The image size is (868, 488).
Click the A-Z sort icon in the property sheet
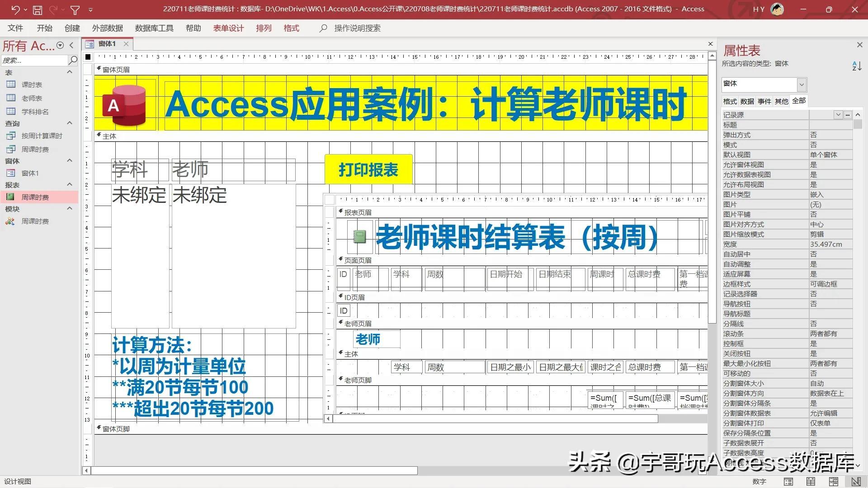857,66
